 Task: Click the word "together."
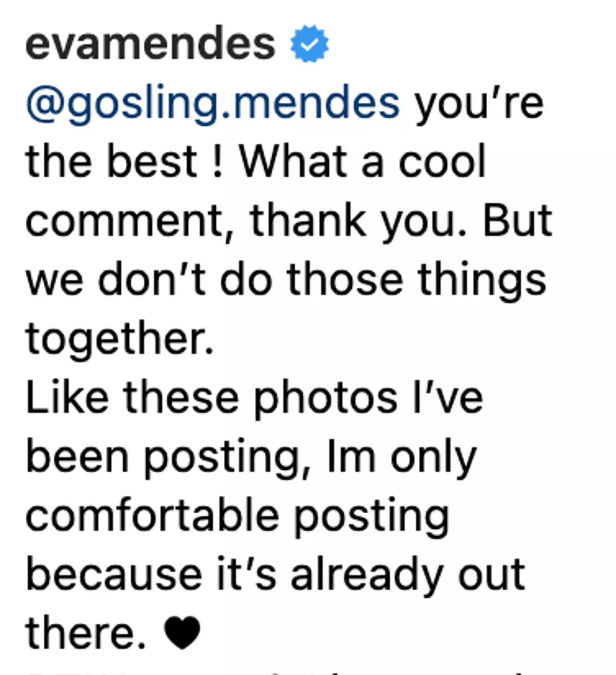pos(120,339)
